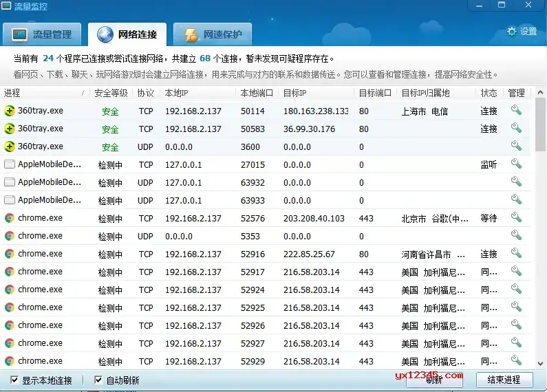Manage AppleMobileDe... port 63932 connection

pyautogui.click(x=516, y=182)
